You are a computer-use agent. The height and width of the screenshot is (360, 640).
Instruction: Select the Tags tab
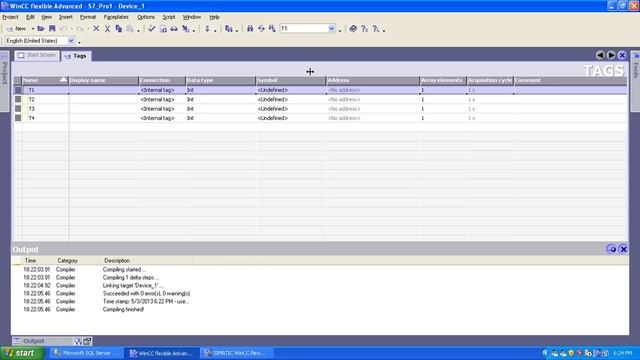(76, 56)
